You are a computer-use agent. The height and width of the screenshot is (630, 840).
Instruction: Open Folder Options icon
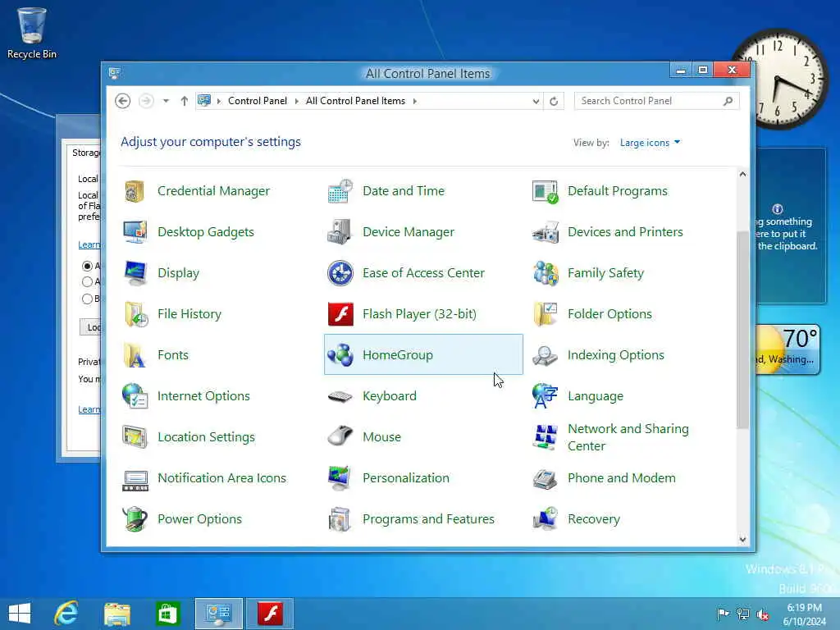(x=546, y=314)
